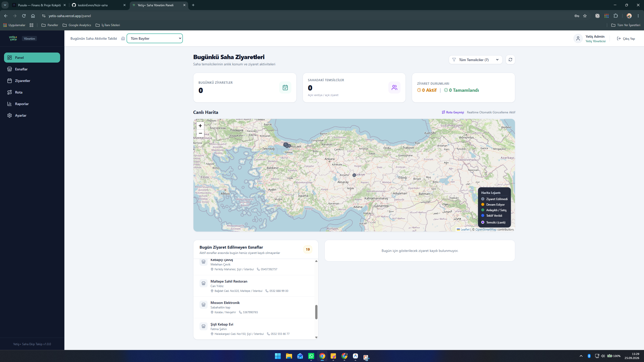Click the Yetiş çarşı logo

[x=13, y=38]
